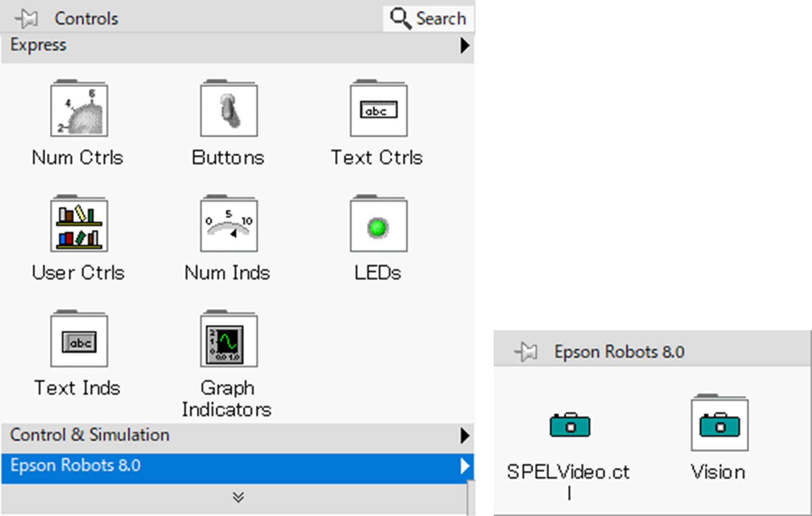Open the User Ctrls bookshelf folder
Image resolution: width=812 pixels, height=516 pixels.
click(x=79, y=225)
